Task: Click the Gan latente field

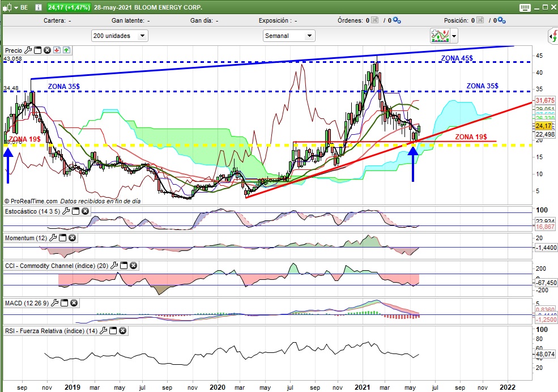Action: tap(131, 20)
